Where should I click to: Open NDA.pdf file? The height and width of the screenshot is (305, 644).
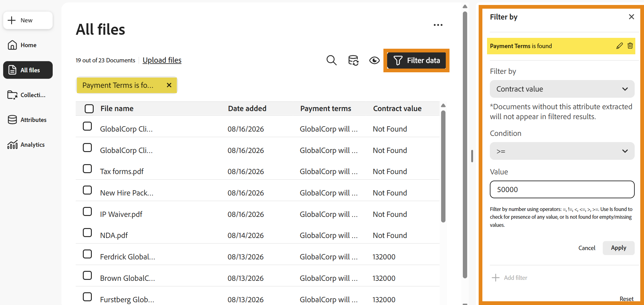[x=114, y=235]
